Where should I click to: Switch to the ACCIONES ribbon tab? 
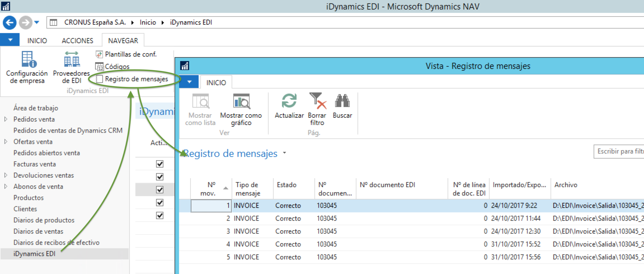click(77, 41)
